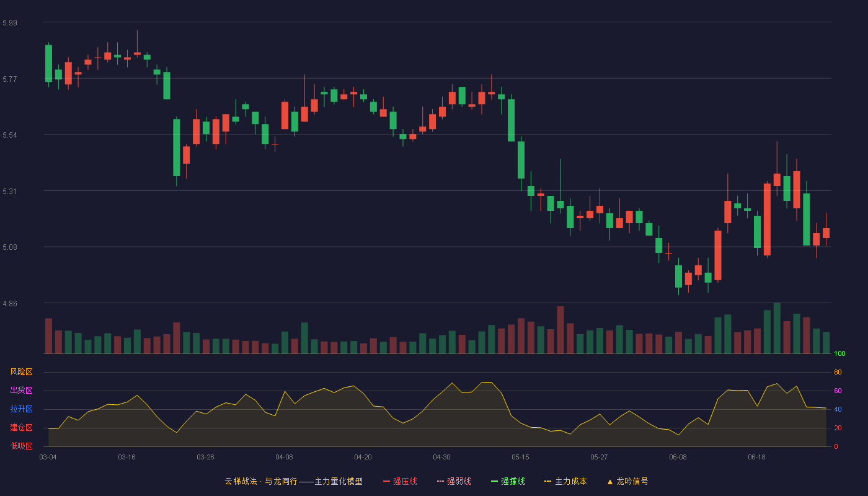Click the 建仓区 zone label

tap(21, 428)
